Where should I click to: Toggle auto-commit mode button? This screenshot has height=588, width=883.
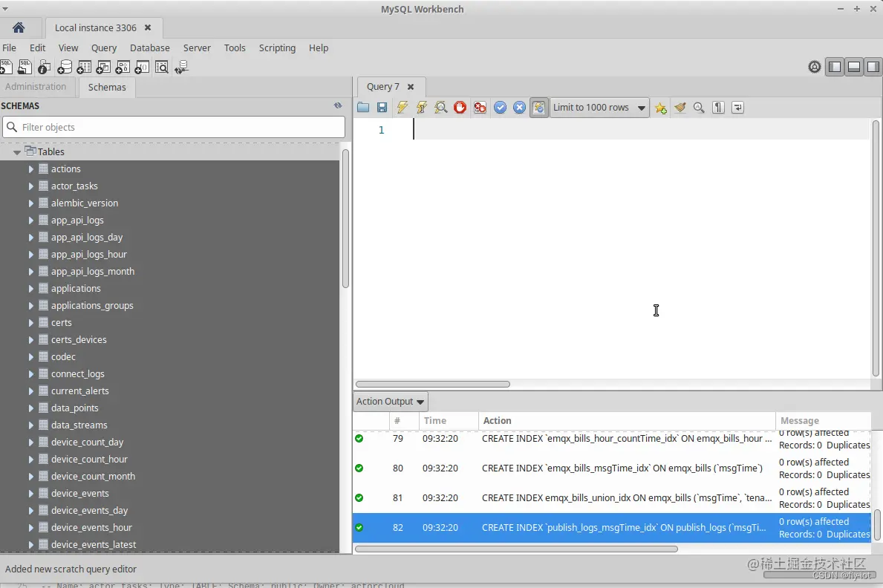(539, 108)
